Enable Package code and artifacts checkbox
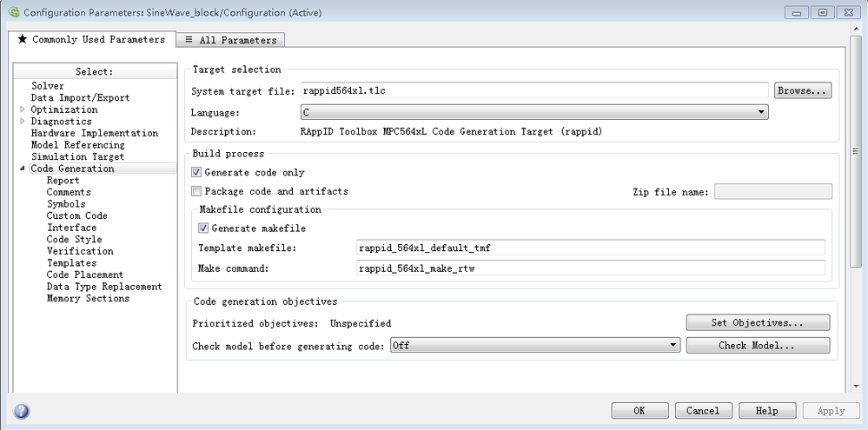The image size is (868, 430). (196, 191)
